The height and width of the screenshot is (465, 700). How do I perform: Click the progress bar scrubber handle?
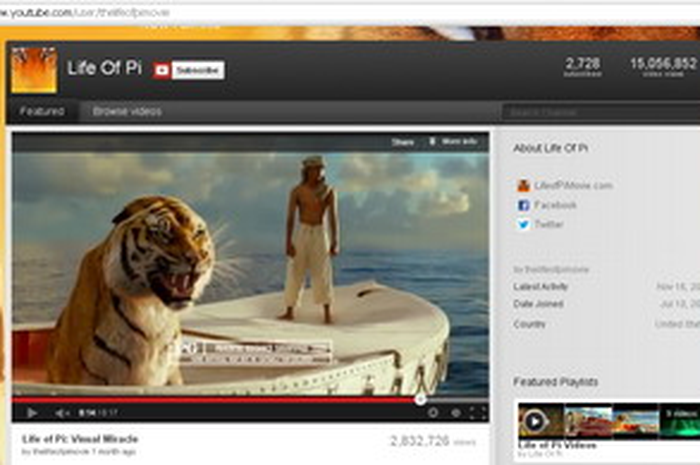(x=420, y=400)
